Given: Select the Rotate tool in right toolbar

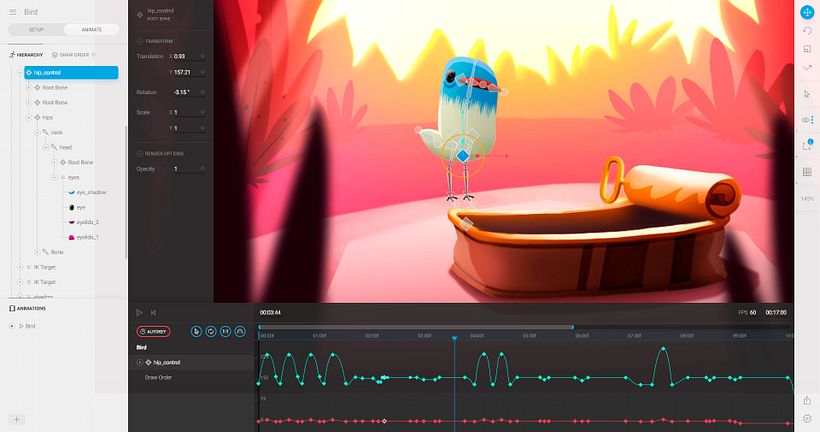Looking at the screenshot, I should (807, 30).
